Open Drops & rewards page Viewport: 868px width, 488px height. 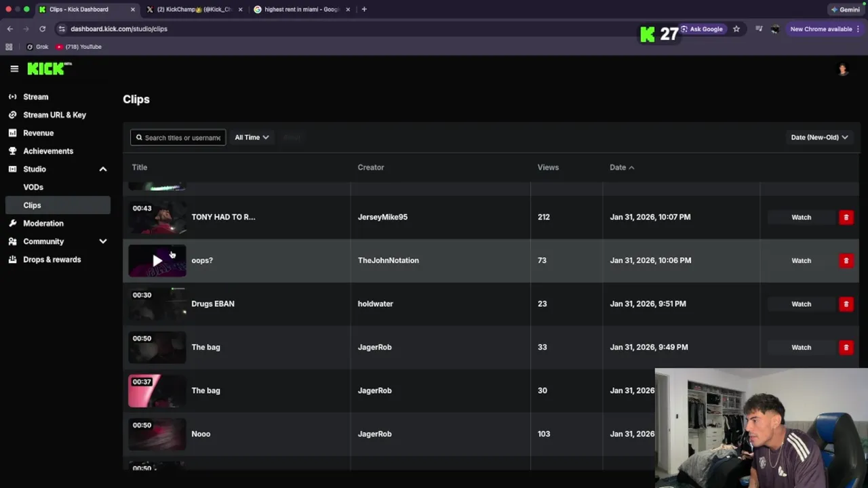pos(52,260)
